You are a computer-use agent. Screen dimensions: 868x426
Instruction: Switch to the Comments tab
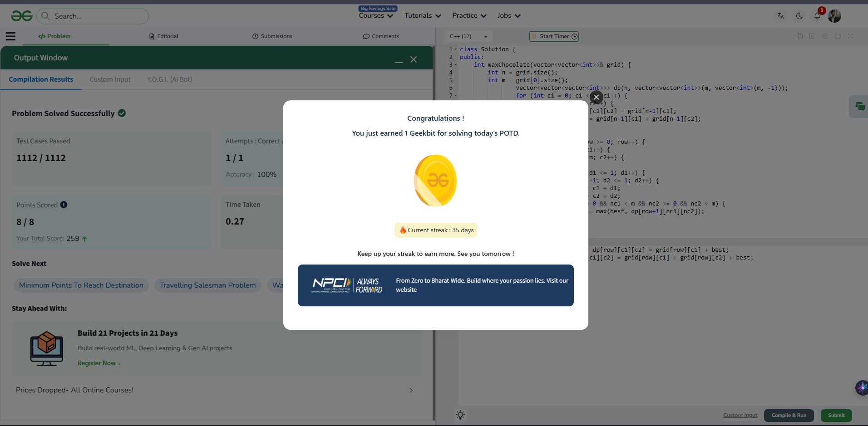(381, 36)
